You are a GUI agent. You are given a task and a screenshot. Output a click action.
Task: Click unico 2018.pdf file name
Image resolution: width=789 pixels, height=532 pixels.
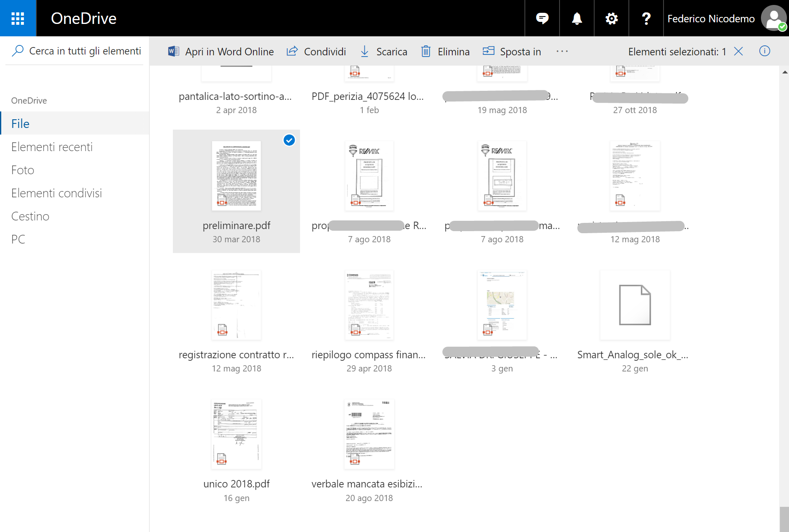236,484
